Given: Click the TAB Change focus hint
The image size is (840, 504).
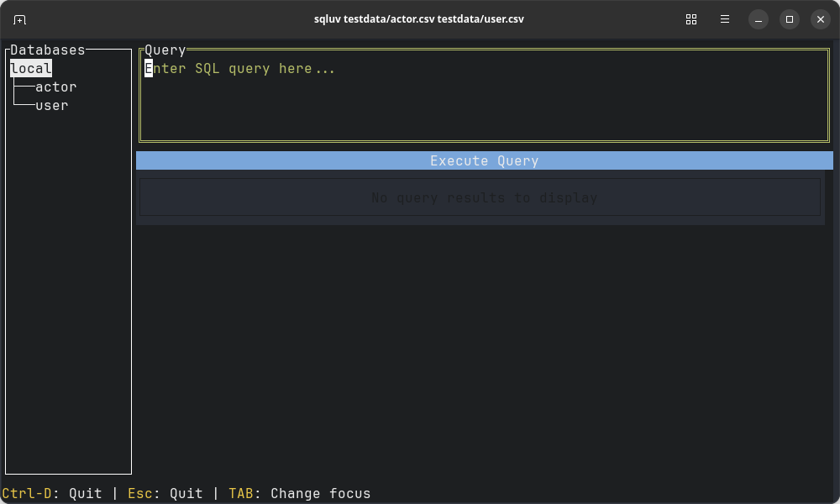Looking at the screenshot, I should pos(299,494).
